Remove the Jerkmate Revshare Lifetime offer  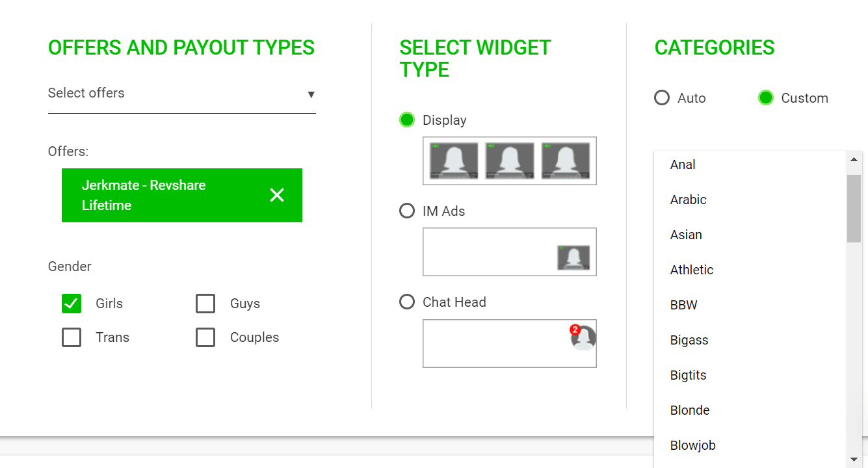[x=277, y=195]
